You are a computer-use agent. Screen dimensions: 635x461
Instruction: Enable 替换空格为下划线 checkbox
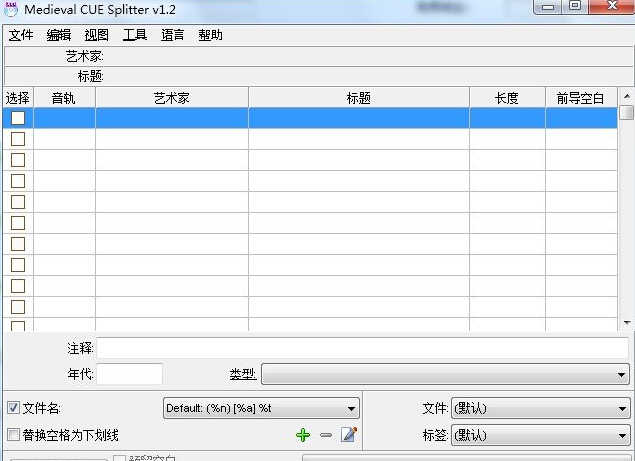click(x=13, y=435)
